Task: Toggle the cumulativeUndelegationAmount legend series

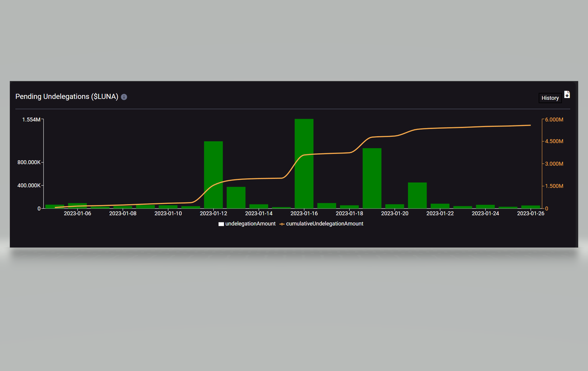Action: (x=321, y=223)
